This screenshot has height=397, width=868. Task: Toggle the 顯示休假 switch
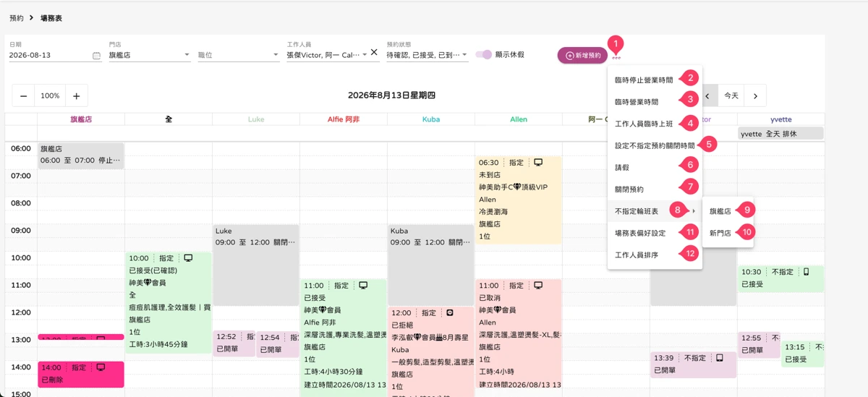point(485,54)
